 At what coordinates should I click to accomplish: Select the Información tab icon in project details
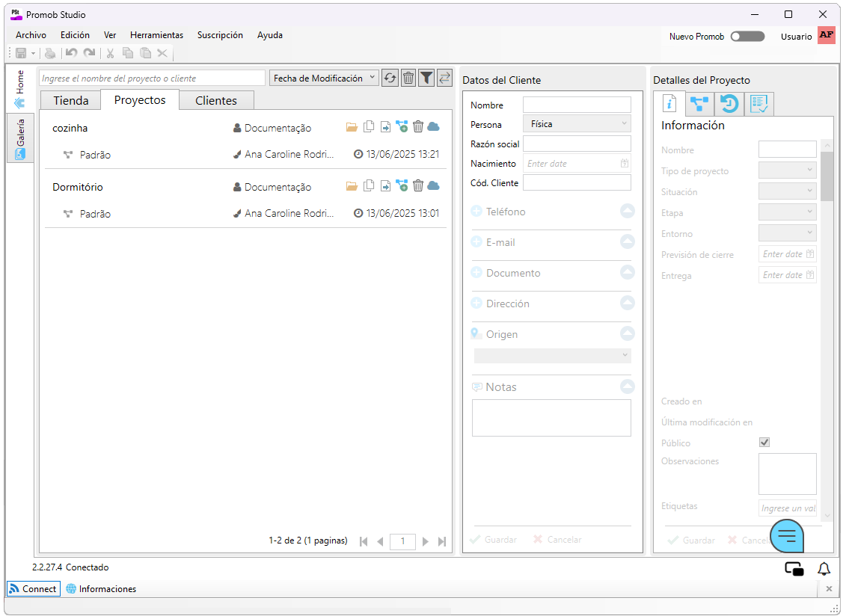point(669,103)
